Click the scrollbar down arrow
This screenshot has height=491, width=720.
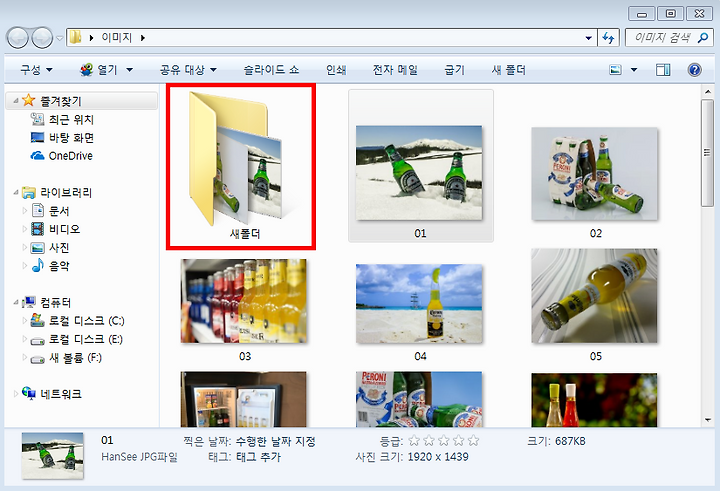[x=708, y=420]
